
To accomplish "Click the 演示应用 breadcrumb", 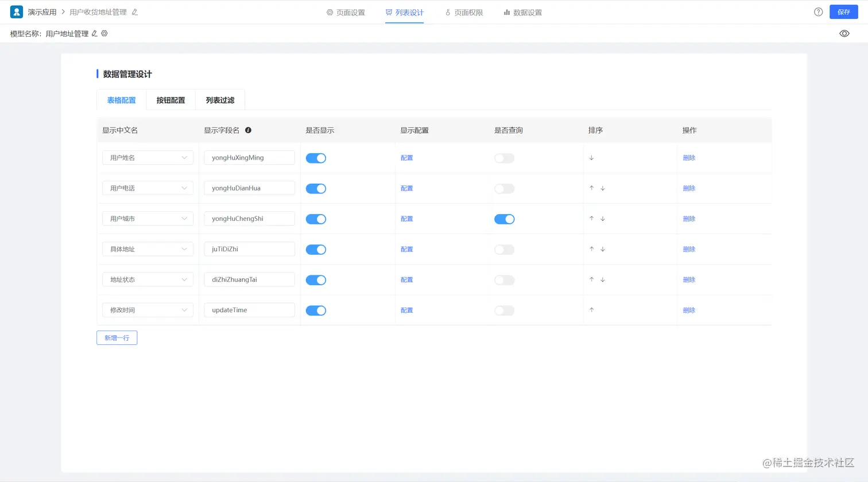I will click(42, 12).
